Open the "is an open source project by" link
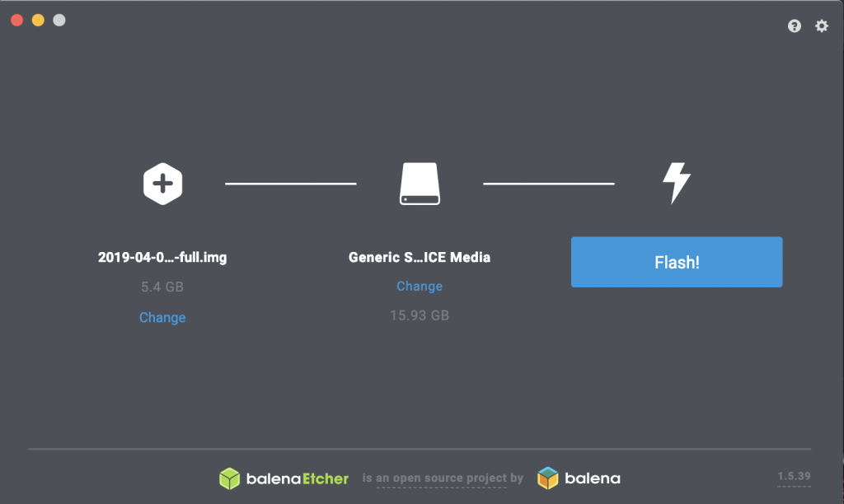Image resolution: width=844 pixels, height=504 pixels. coord(443,478)
